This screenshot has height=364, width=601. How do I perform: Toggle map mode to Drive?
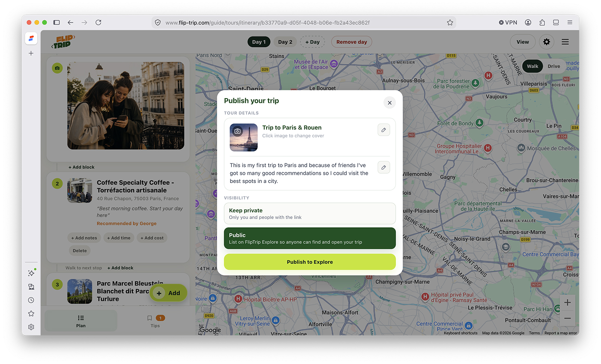(554, 66)
